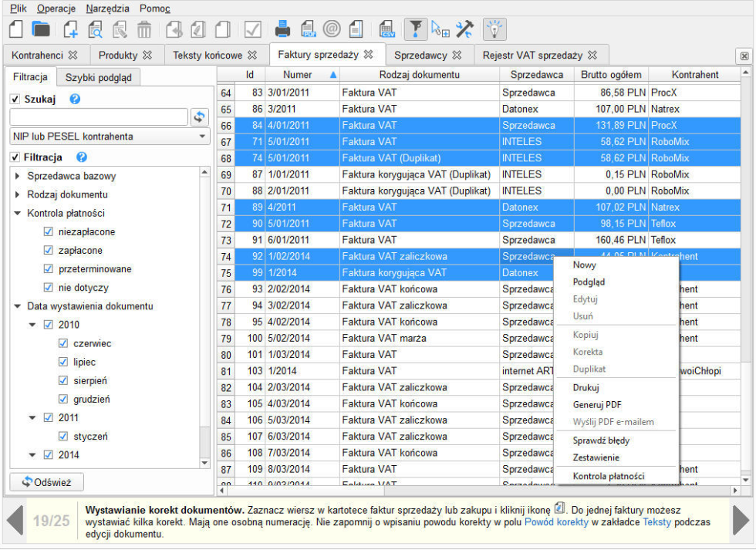The height and width of the screenshot is (550, 756).
Task: Open document preview with the magnifier icon
Action: pos(95,29)
